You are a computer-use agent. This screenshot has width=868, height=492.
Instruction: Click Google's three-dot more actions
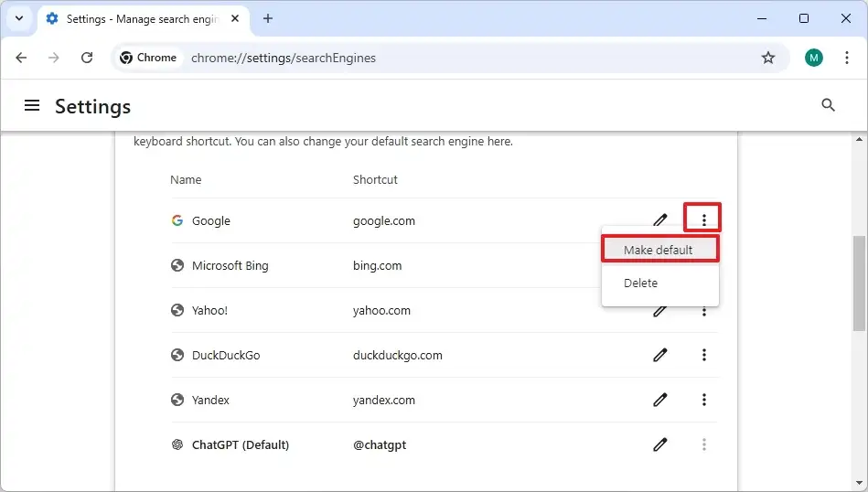(703, 220)
